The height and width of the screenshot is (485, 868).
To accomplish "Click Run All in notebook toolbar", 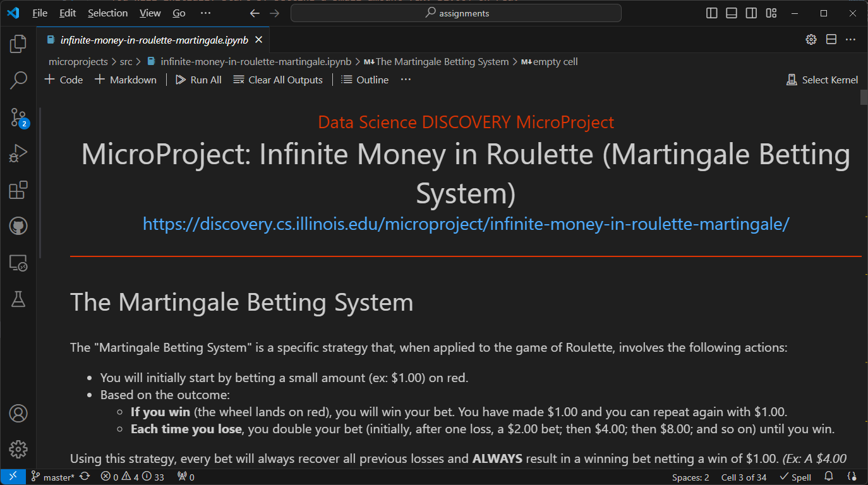I will tap(198, 80).
